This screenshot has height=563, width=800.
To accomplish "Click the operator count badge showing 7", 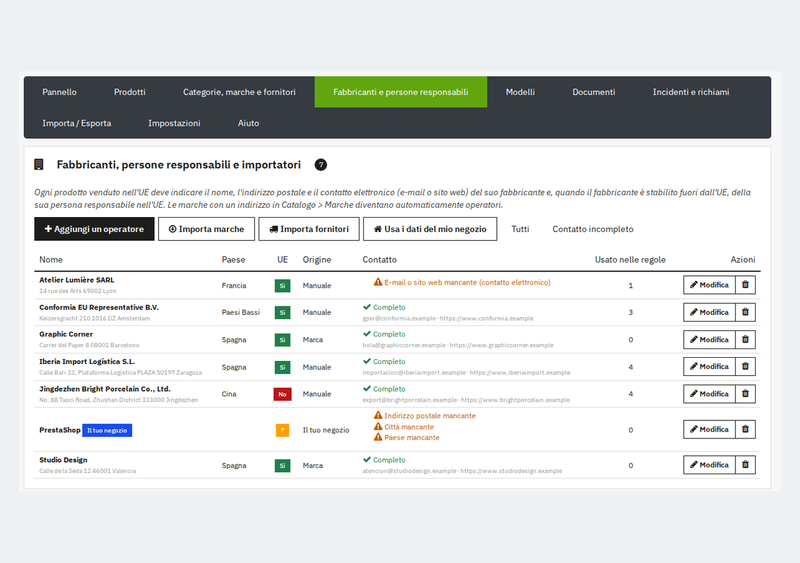I will tap(320, 165).
